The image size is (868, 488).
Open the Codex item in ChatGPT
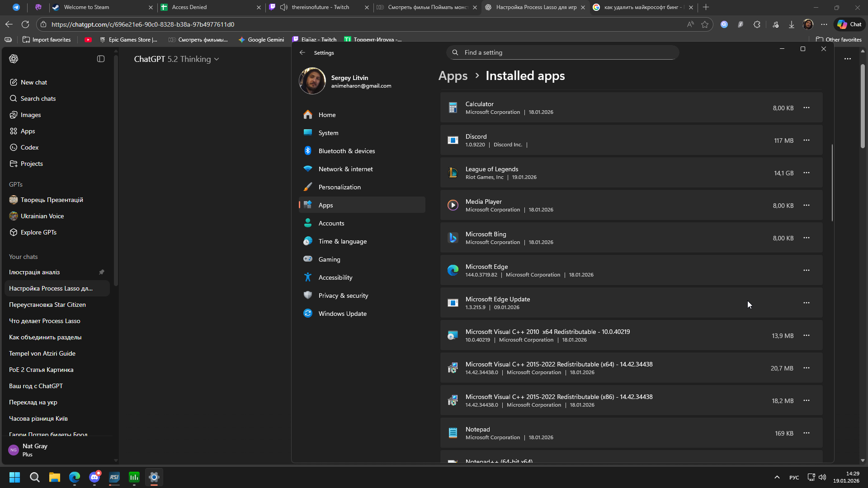[x=29, y=147]
